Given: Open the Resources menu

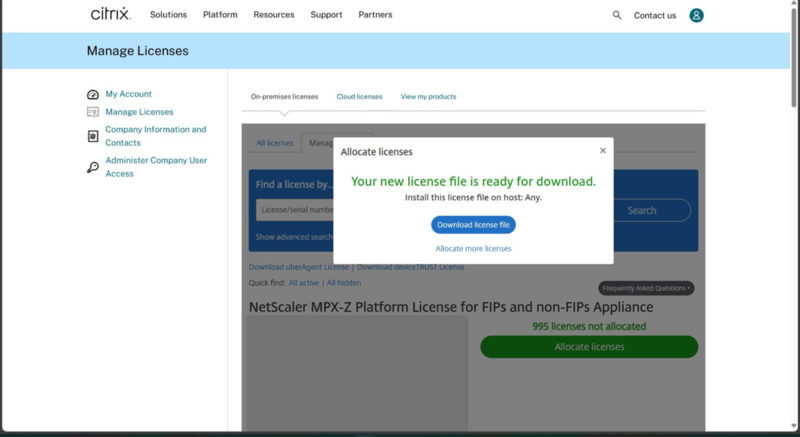Looking at the screenshot, I should [x=274, y=15].
